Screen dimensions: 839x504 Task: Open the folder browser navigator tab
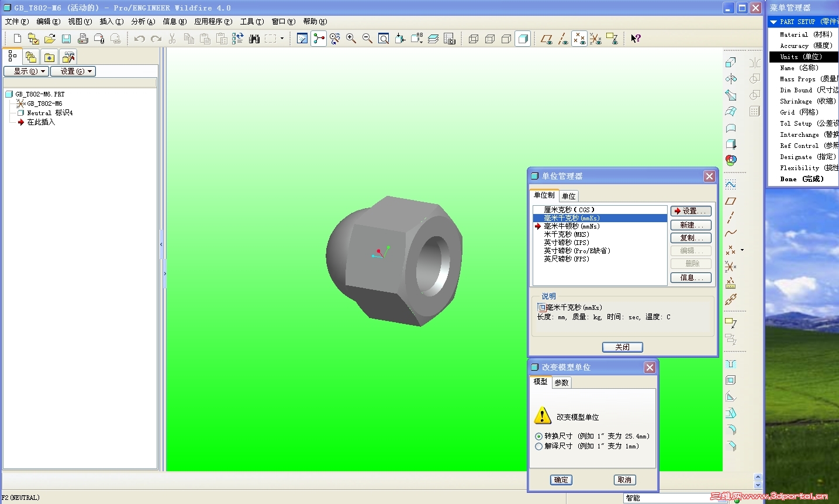(30, 57)
